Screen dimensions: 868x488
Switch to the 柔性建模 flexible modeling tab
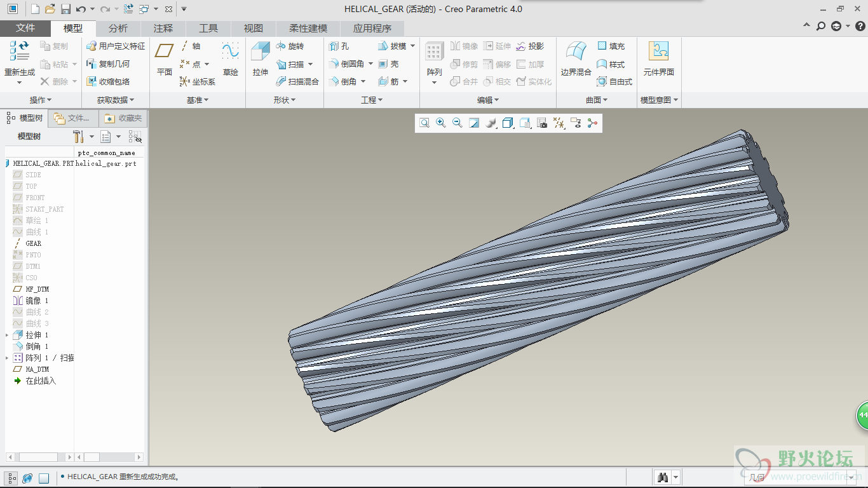pos(308,29)
